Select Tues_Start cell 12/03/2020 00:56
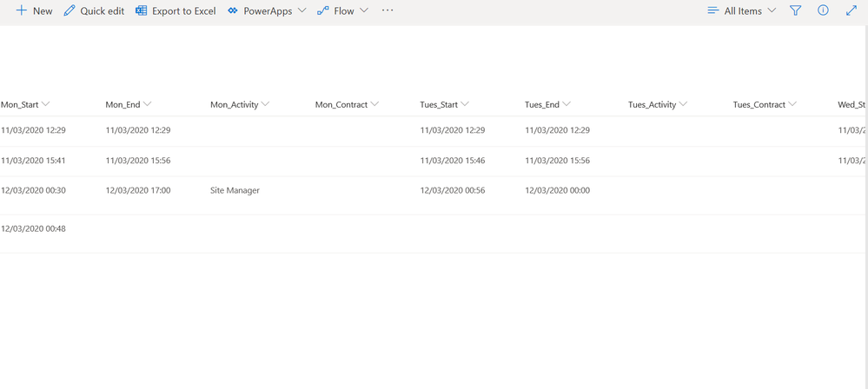The width and height of the screenshot is (868, 389). pos(453,190)
